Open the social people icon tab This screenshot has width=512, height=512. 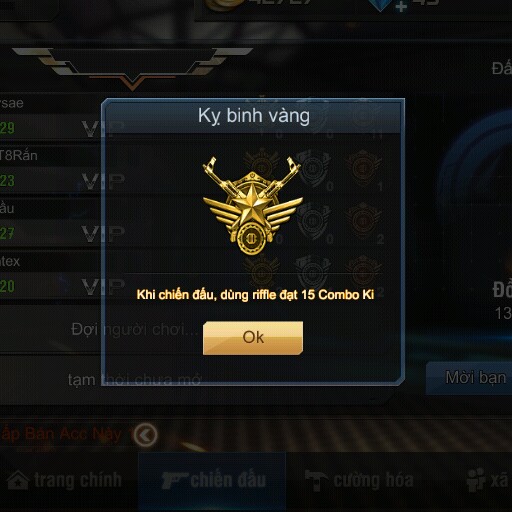click(x=476, y=480)
